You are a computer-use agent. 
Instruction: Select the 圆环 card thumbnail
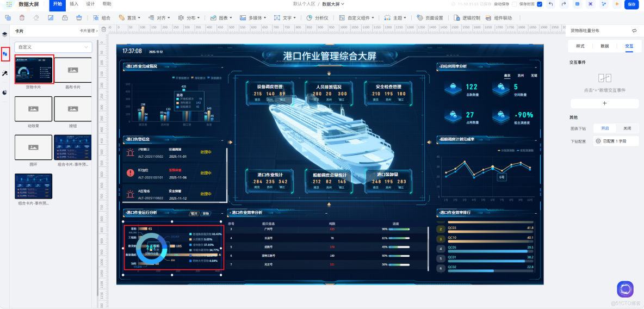[33, 147]
